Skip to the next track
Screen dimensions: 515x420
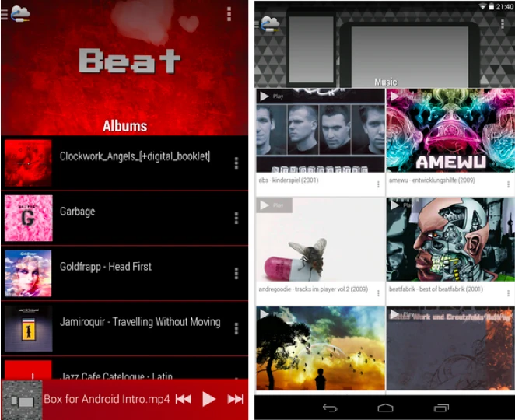(235, 399)
